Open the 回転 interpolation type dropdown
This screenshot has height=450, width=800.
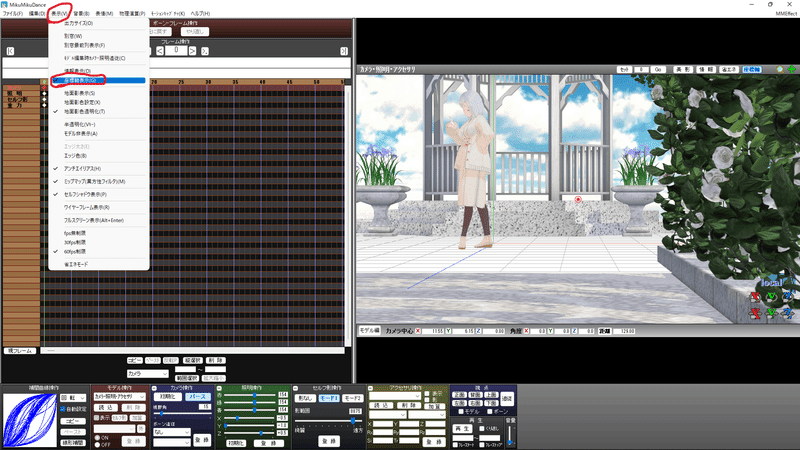pyautogui.click(x=73, y=397)
